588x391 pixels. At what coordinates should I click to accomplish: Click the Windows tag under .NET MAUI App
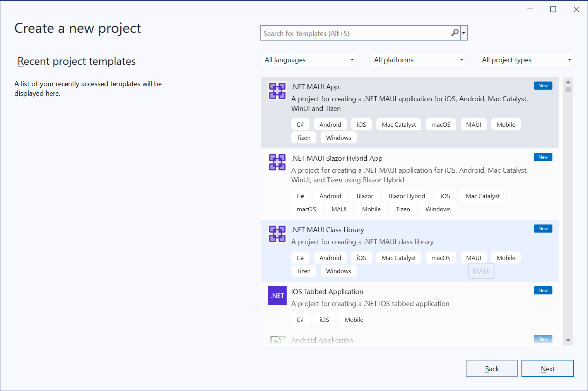click(338, 138)
